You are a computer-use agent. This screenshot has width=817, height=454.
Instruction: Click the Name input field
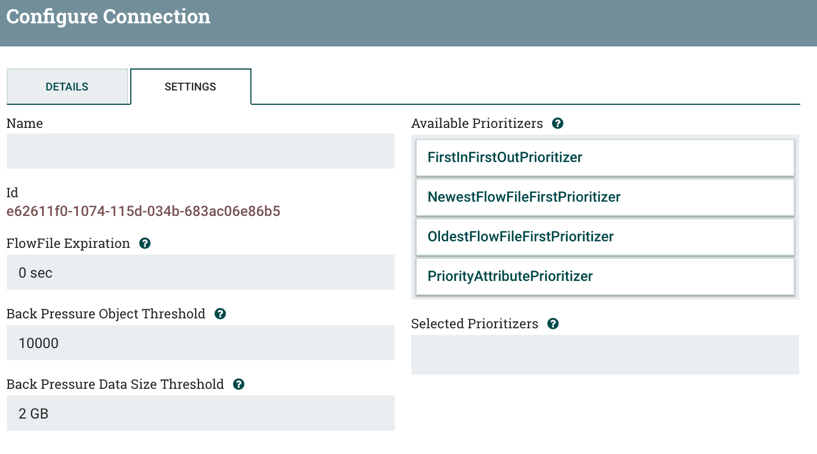(x=200, y=152)
